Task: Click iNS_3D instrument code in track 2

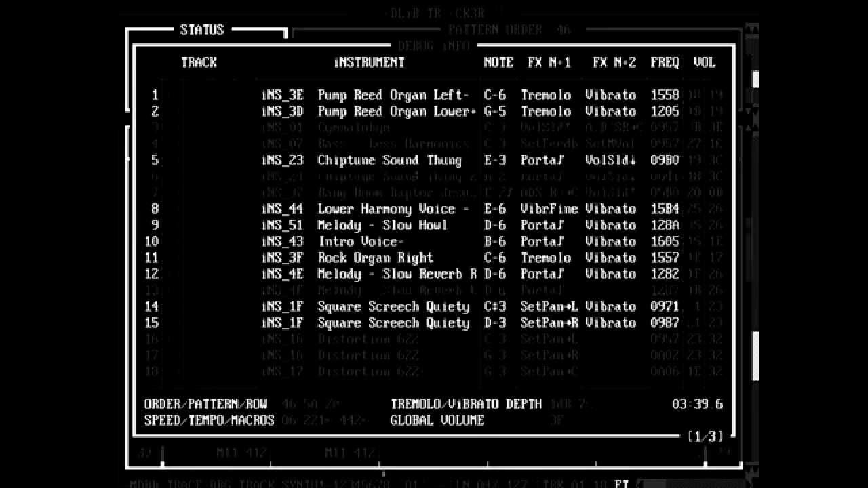Action: coord(283,112)
